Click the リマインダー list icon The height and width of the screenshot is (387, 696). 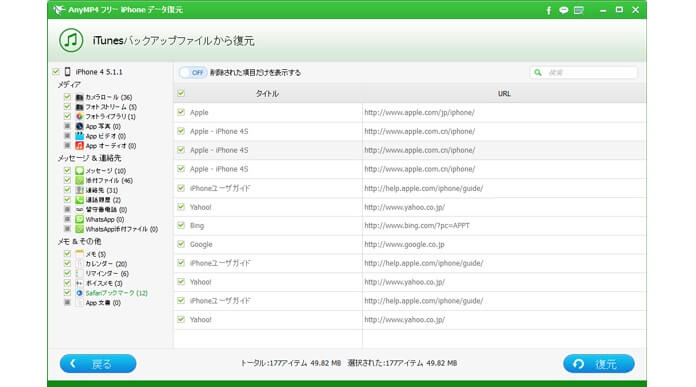(x=79, y=273)
